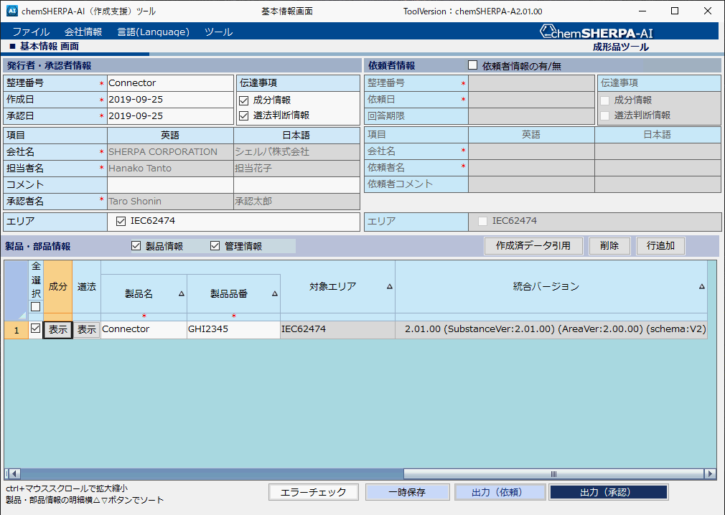
Task: Click horizontal scrollbar left arrow
Action: click(x=8, y=473)
